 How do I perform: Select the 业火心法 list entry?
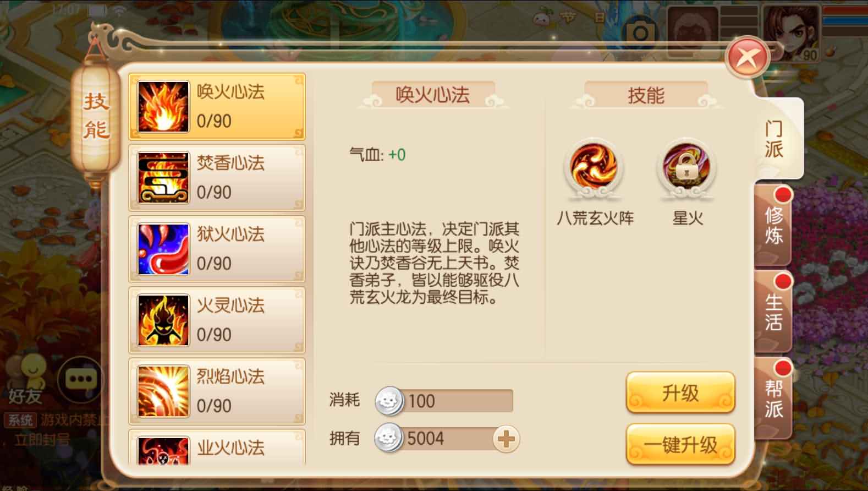pyautogui.click(x=217, y=448)
